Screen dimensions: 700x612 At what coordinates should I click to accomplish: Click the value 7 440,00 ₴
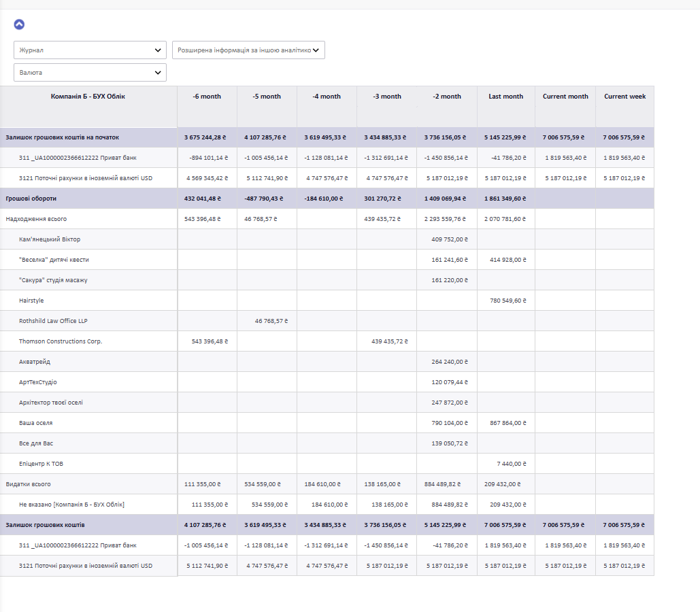click(512, 464)
